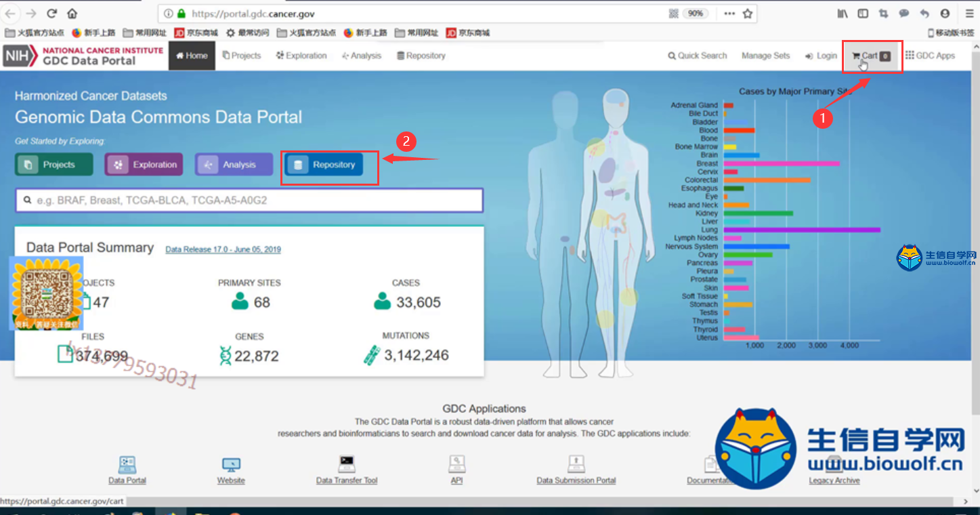
Task: Open the Cart in the top navigation
Action: [x=872, y=56]
